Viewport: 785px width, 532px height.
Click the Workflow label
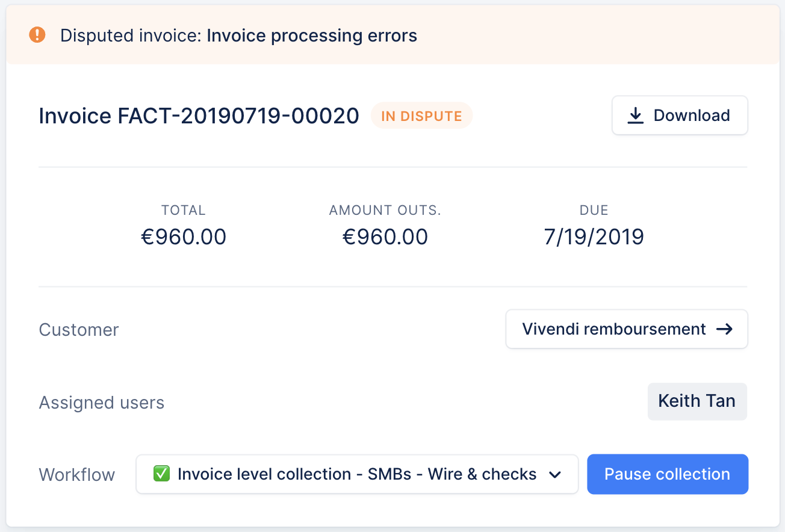(x=76, y=475)
